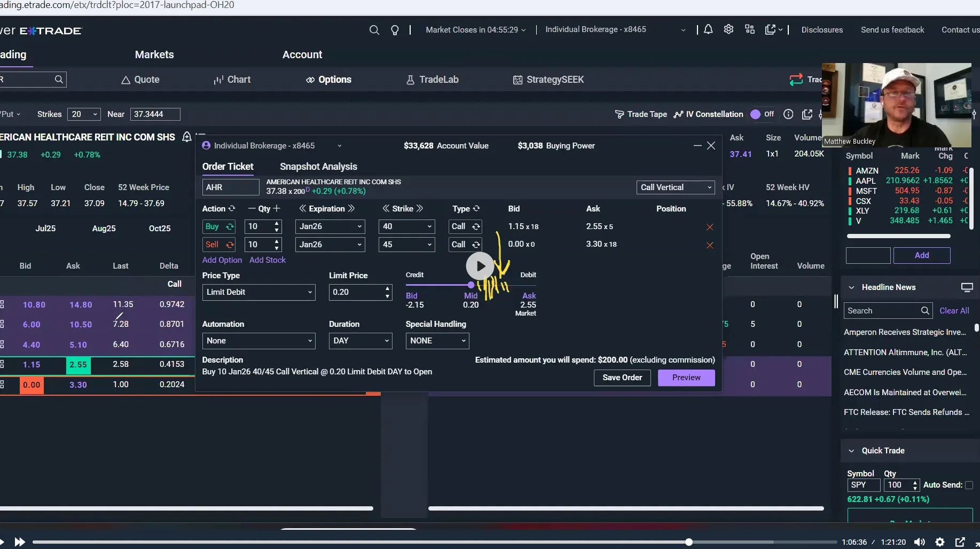
Task: Open video player settings gear
Action: pyautogui.click(x=940, y=542)
